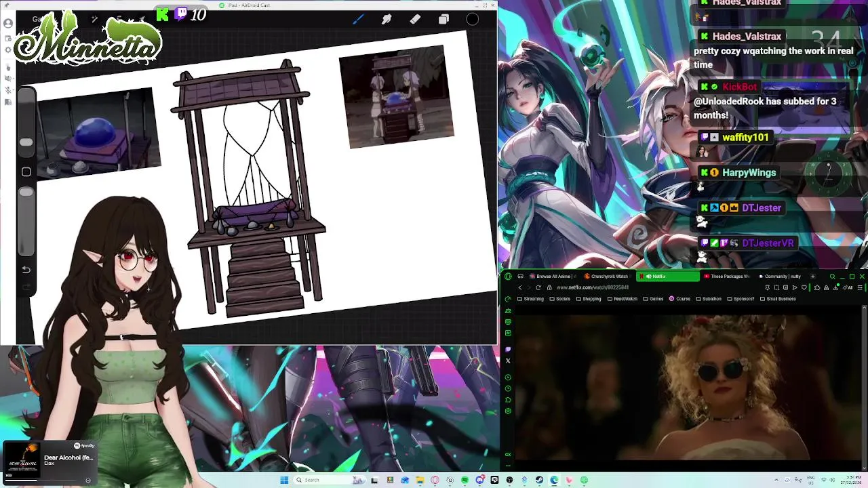Go back in the browser
Screen dimensions: 868x488
[520, 287]
